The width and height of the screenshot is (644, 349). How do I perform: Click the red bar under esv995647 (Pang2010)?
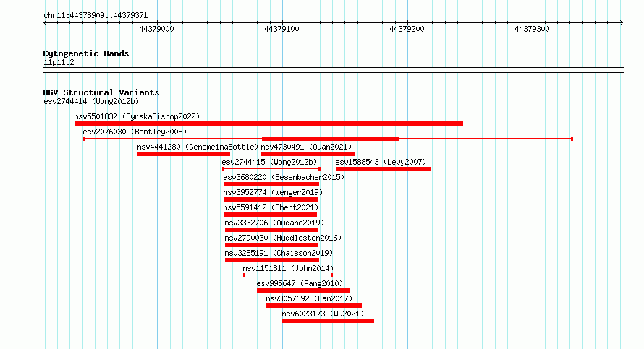pyautogui.click(x=303, y=290)
